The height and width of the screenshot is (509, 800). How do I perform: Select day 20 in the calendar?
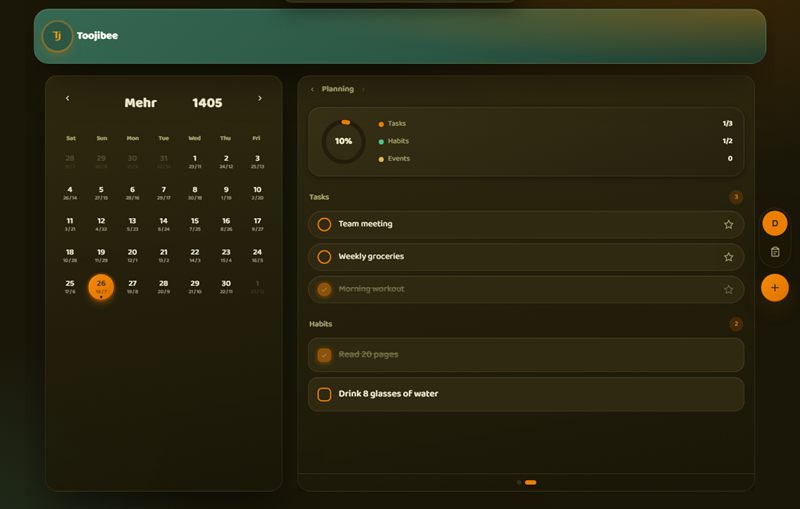point(132,256)
